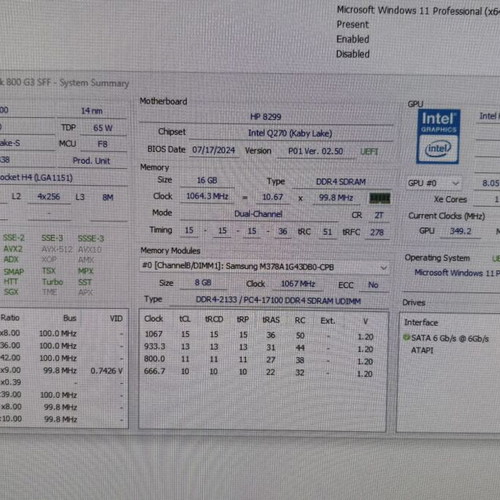Click the Turbo feature label

(x=53, y=282)
